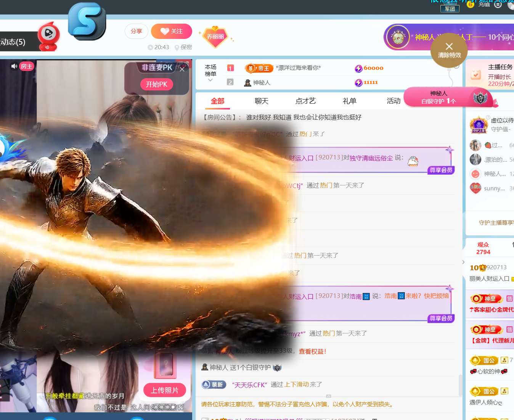Switch to the 全部 chat tab
514x420 pixels.
pos(217,101)
